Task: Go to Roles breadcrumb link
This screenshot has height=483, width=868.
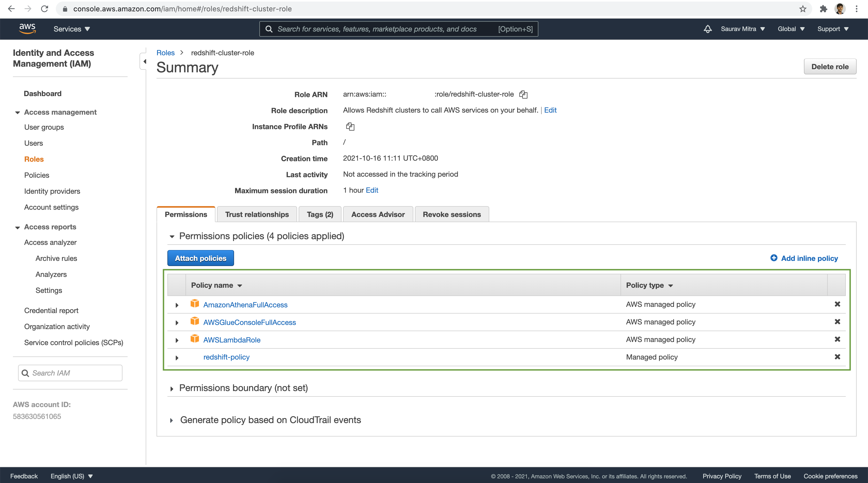Action: (x=165, y=53)
